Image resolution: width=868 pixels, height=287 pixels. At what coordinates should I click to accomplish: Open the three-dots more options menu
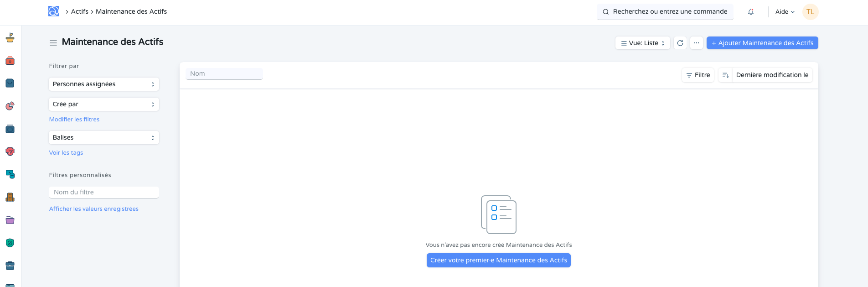tap(696, 43)
